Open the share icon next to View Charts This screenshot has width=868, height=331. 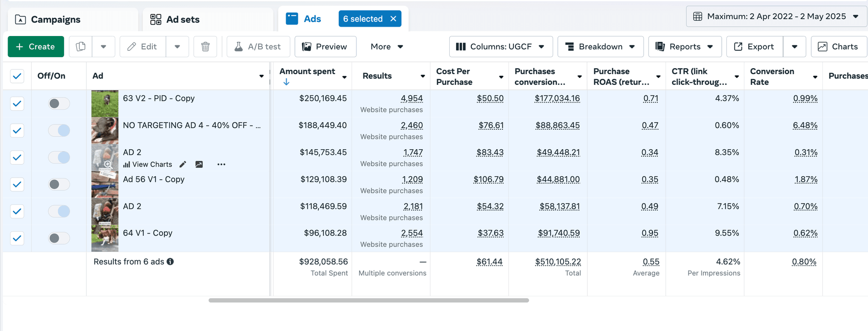(x=199, y=164)
